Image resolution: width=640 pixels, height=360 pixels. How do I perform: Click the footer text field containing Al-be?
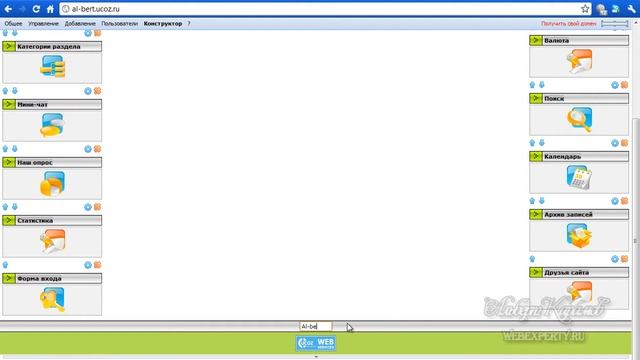[316, 326]
